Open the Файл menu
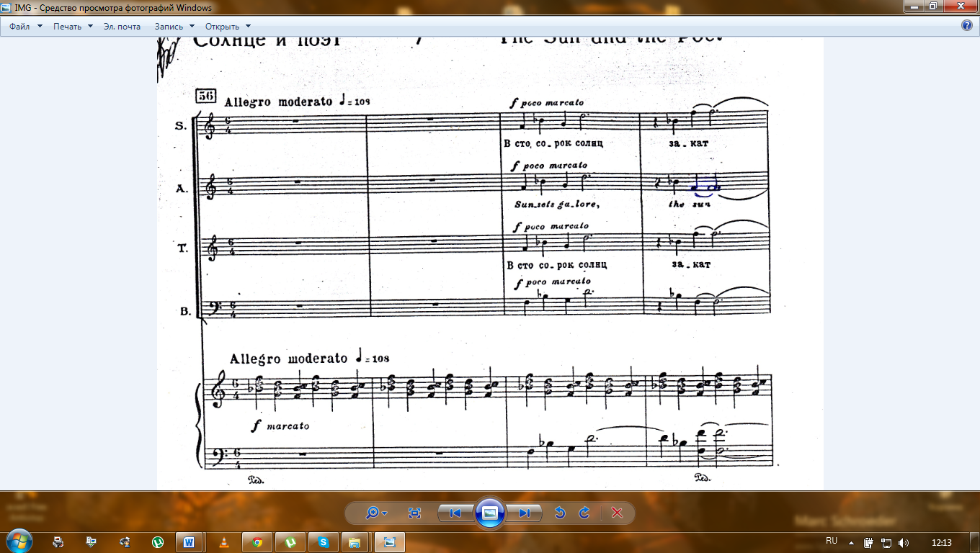 point(26,26)
